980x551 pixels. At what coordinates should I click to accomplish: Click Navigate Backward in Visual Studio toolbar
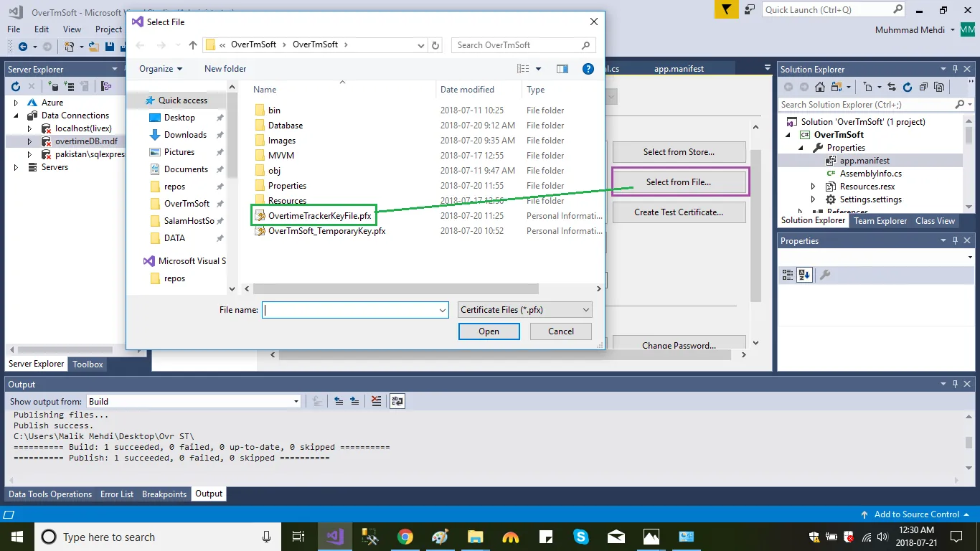[x=22, y=47]
